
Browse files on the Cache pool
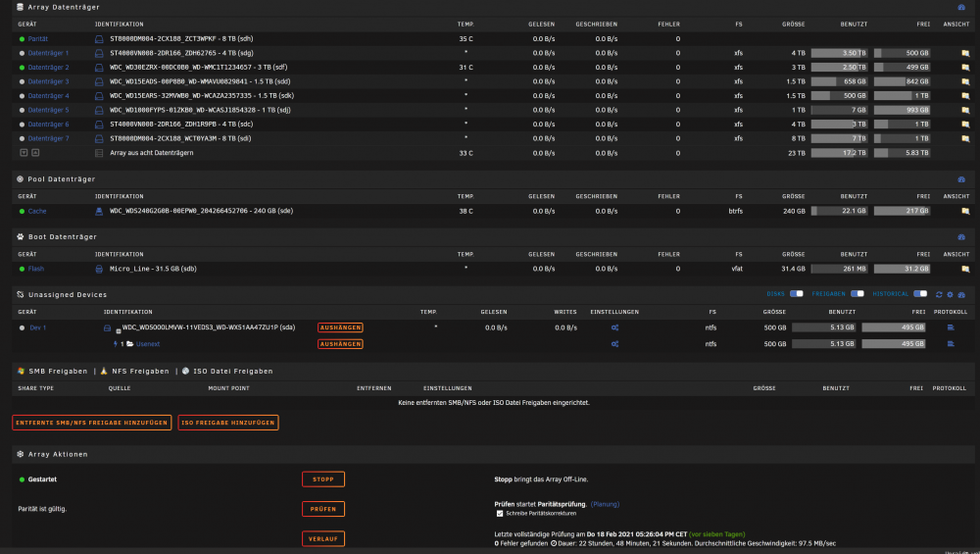tap(965, 212)
